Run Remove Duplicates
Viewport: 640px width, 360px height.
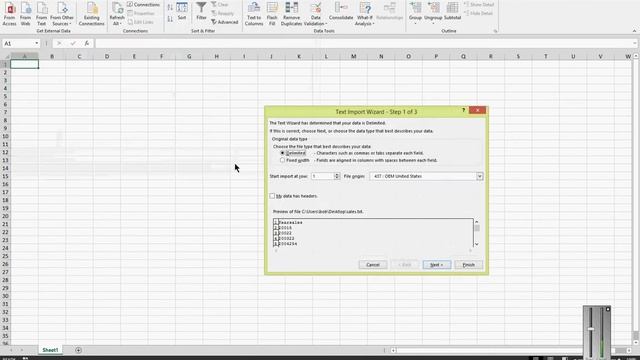[291, 14]
